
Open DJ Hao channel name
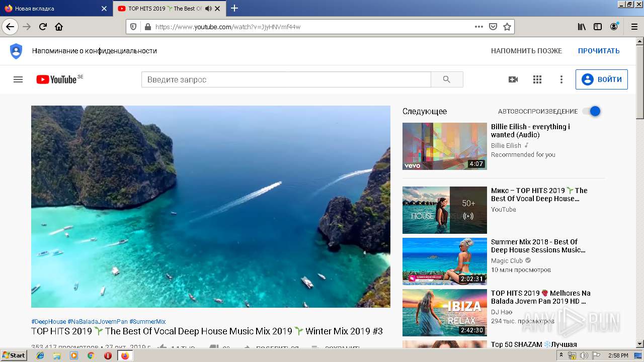tap(502, 312)
